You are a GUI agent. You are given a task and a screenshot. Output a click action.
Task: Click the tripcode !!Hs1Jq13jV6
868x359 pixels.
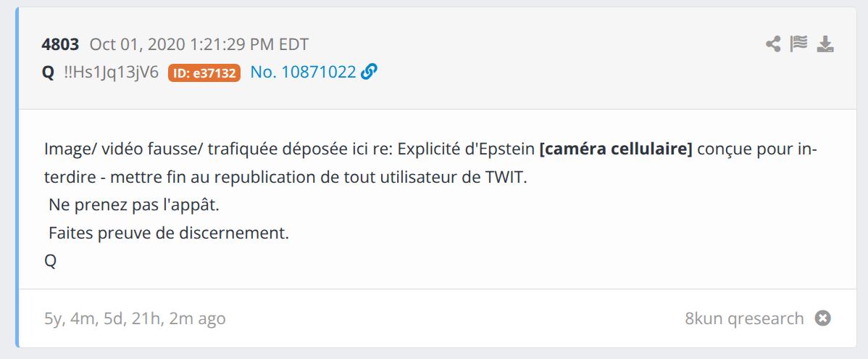[x=111, y=72]
